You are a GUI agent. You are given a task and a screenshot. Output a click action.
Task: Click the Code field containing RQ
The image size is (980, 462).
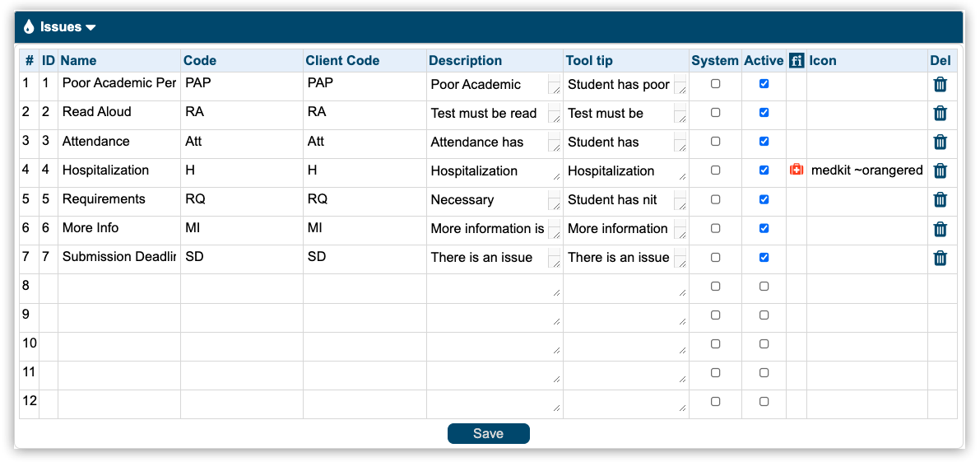241,199
